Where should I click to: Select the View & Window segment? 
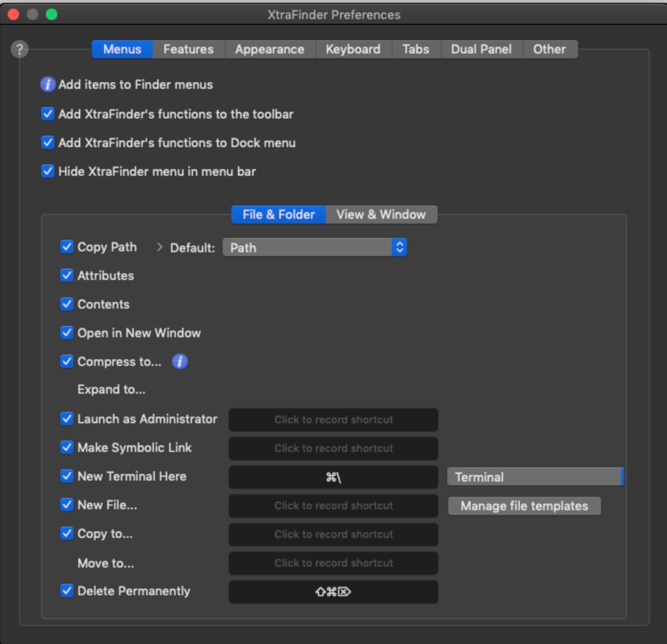[x=381, y=215]
